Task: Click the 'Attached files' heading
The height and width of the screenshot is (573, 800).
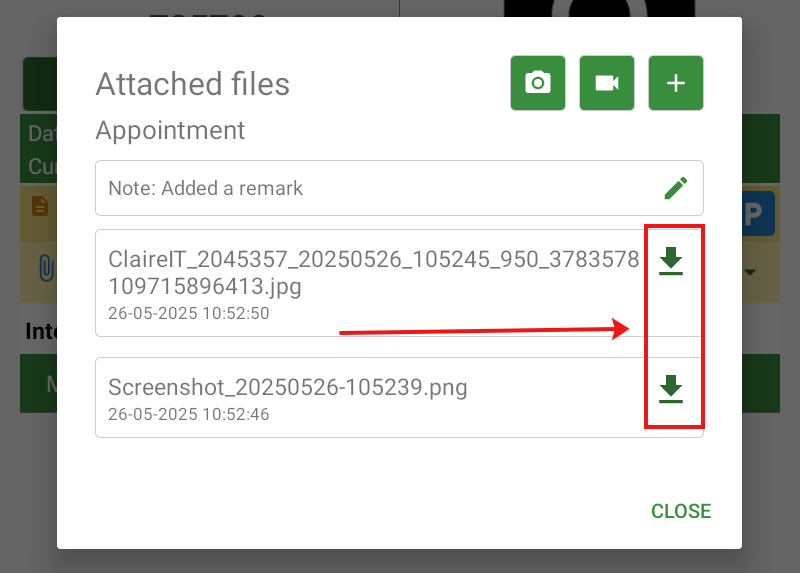Action: click(x=193, y=84)
